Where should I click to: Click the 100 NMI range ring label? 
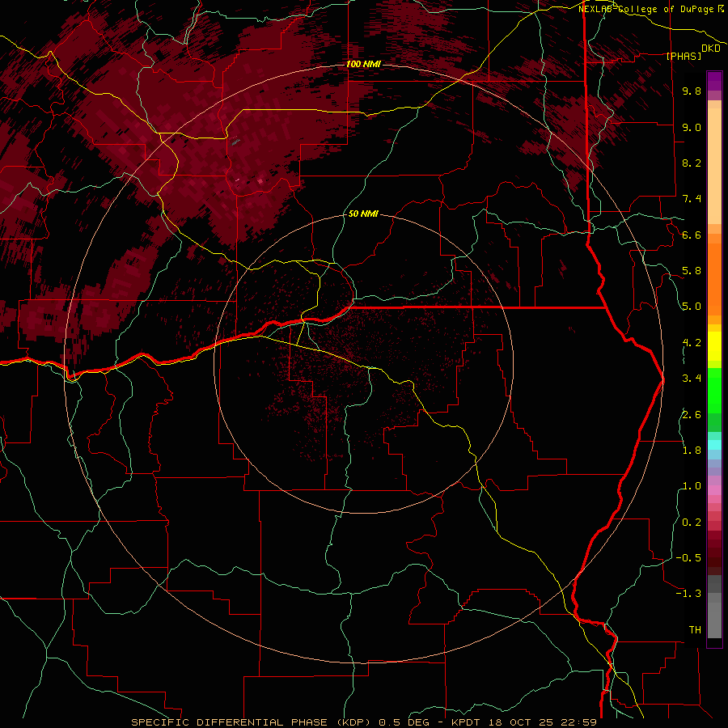click(x=363, y=64)
